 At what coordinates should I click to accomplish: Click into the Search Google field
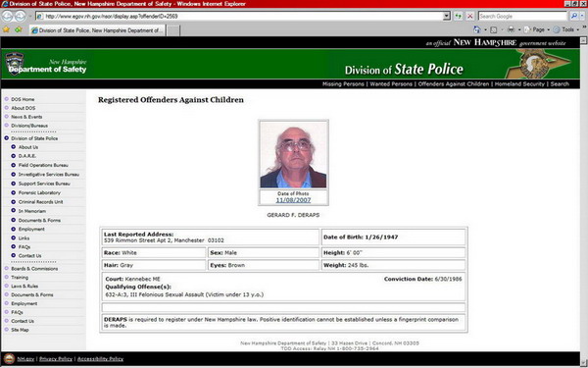click(522, 16)
